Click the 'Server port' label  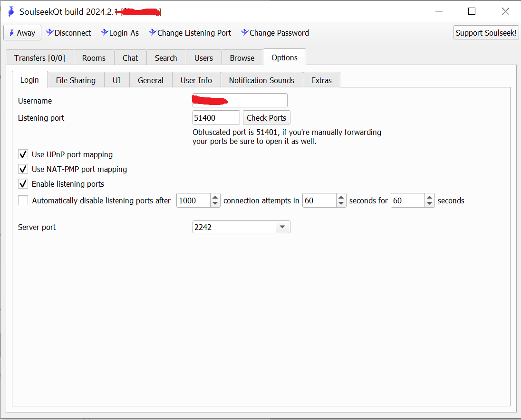click(37, 227)
